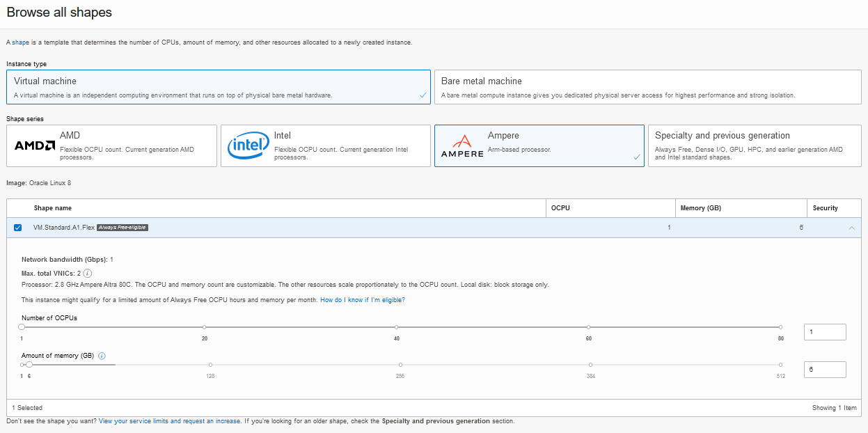Image resolution: width=868 pixels, height=433 pixels.
Task: Select Specialty and previous generation shape series
Action: tap(755, 145)
